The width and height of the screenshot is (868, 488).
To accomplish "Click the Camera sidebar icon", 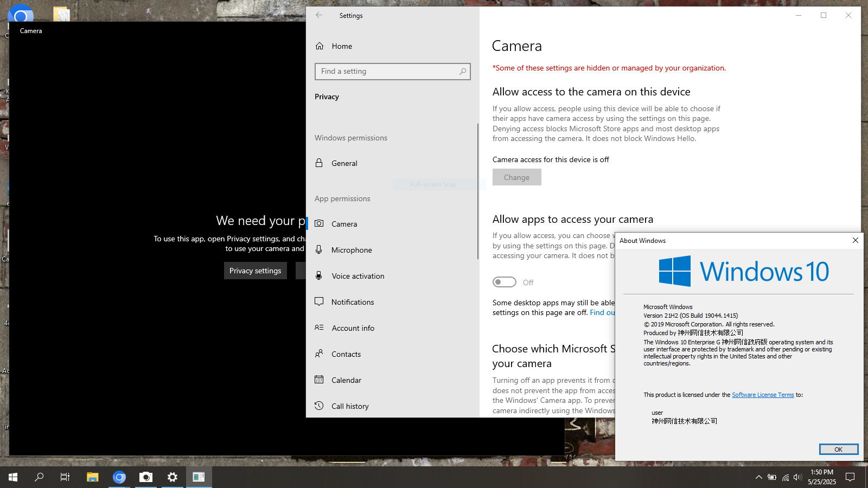I will click(x=319, y=223).
